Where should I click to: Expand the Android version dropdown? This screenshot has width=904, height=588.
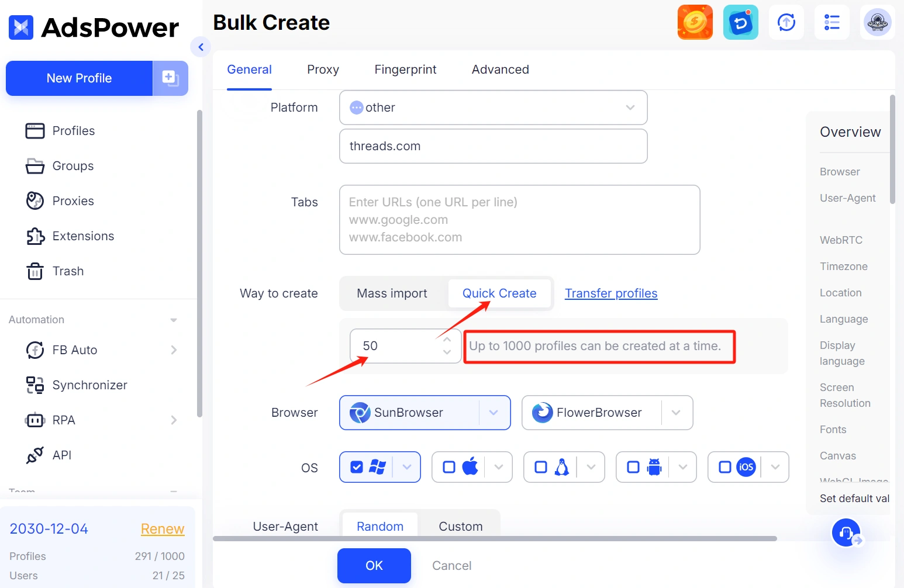[x=683, y=467]
